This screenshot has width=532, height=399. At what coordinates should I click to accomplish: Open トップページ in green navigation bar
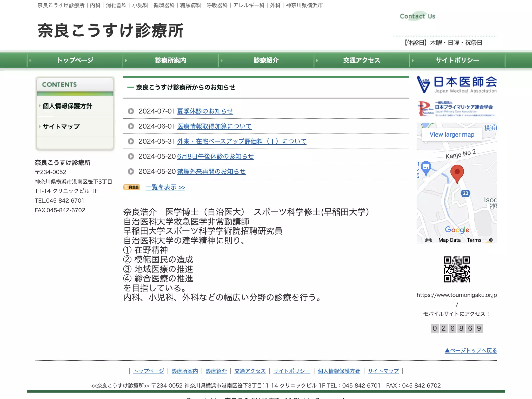tap(75, 60)
